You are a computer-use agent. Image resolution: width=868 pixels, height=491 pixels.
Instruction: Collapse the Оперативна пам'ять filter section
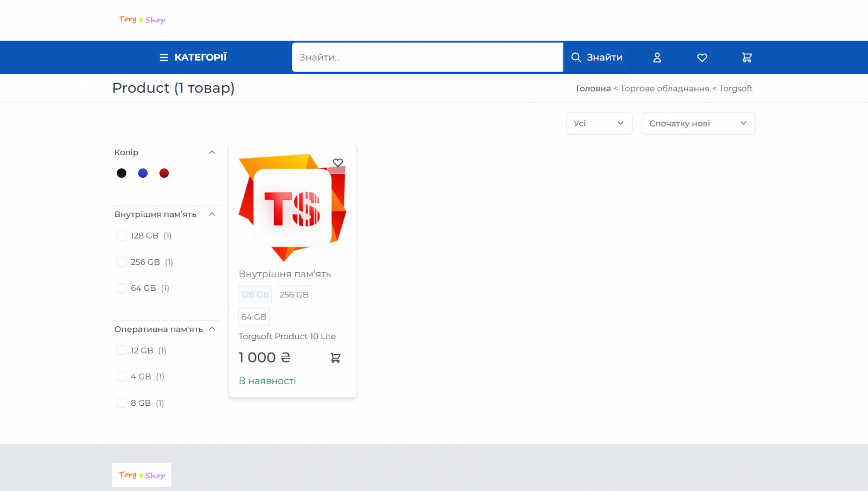tap(212, 329)
